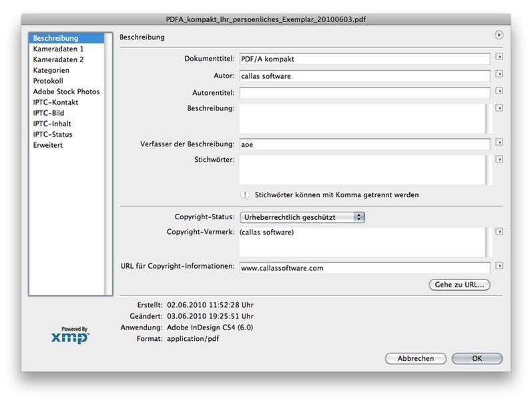Open the Autorentitel field flyout arrow
Viewport: 532px width, 401px height.
(x=499, y=91)
